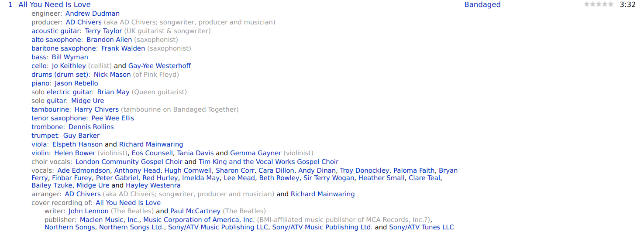Open the Sony/ATV Tunes LLC publisher link
The image size is (644, 232).
[x=422, y=227]
